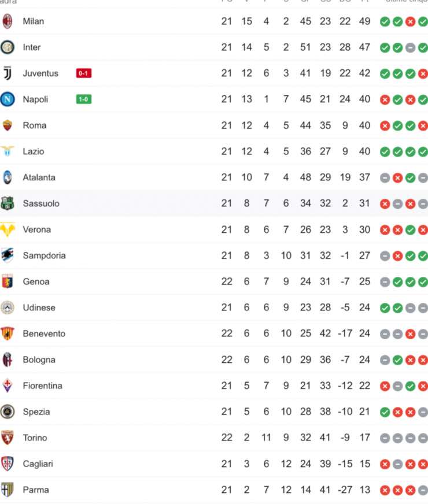The width and height of the screenshot is (428, 504).
Task: Open the Lazio team page
Action: pyautogui.click(x=34, y=151)
